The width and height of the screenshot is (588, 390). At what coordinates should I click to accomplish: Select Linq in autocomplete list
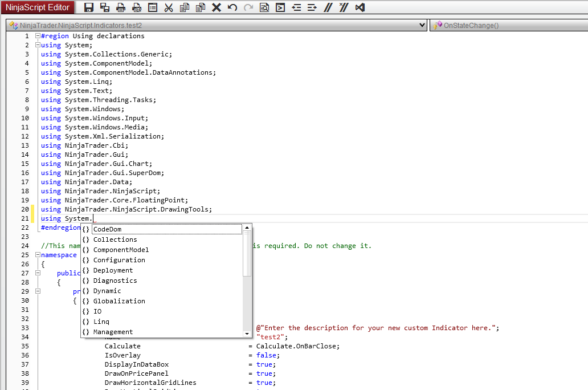click(x=162, y=322)
